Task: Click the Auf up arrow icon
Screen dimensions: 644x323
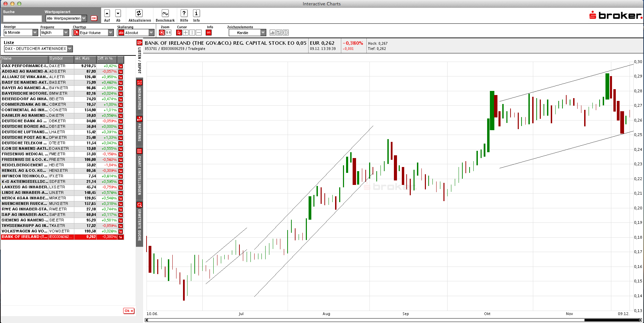Action: (x=107, y=13)
